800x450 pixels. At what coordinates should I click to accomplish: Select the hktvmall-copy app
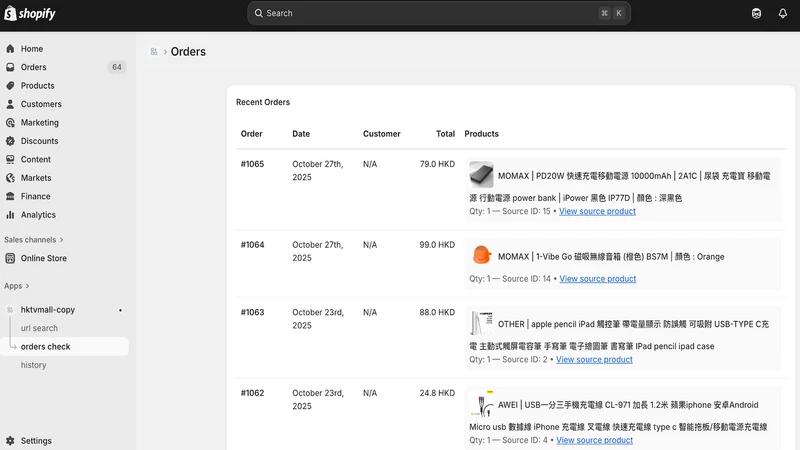coord(47,310)
